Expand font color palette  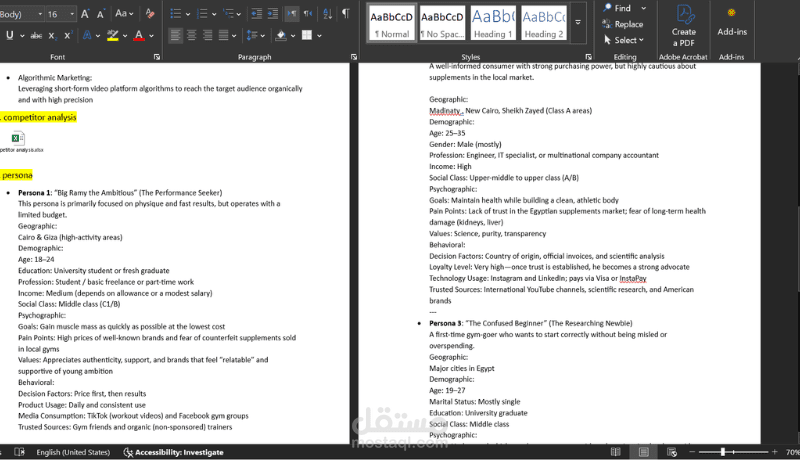(x=152, y=36)
